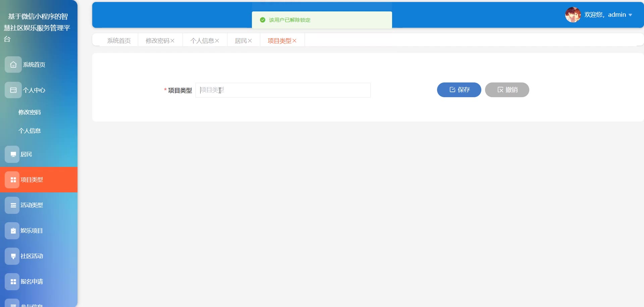Click the 保存 button

459,90
